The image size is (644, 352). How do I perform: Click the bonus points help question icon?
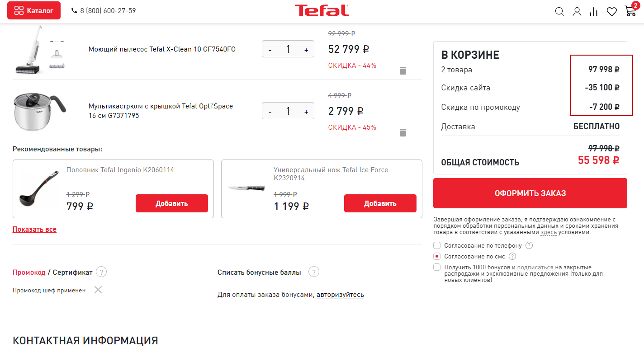[313, 272]
